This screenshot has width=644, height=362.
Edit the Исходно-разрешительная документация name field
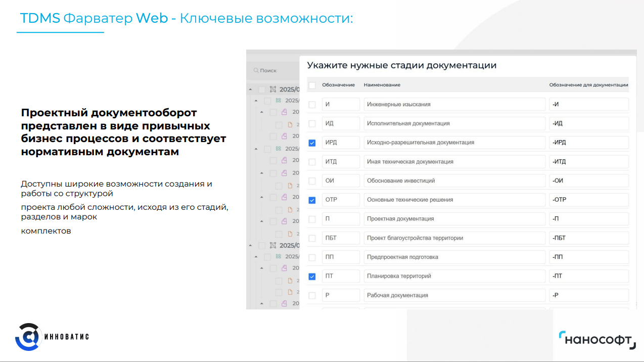(454, 143)
